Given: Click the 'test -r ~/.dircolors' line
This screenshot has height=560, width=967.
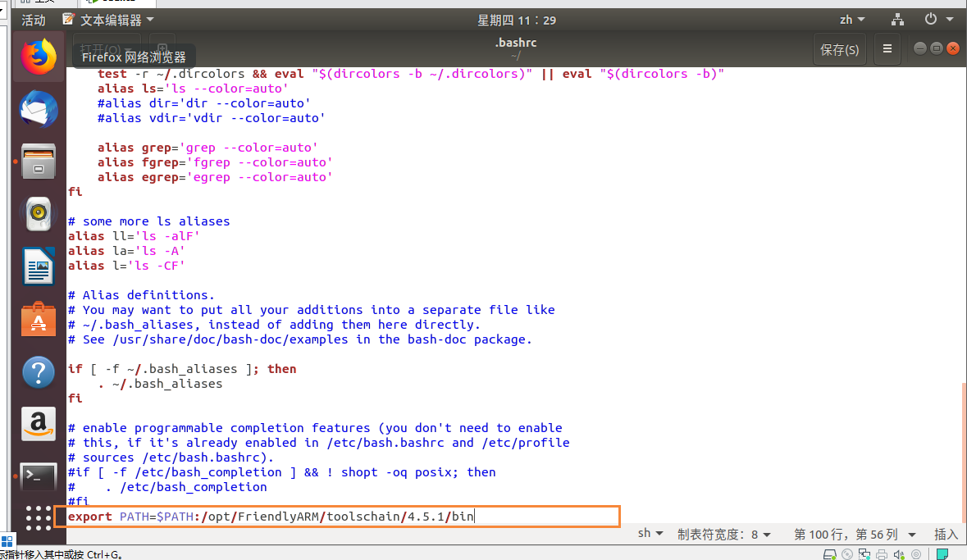Looking at the screenshot, I should coord(411,74).
